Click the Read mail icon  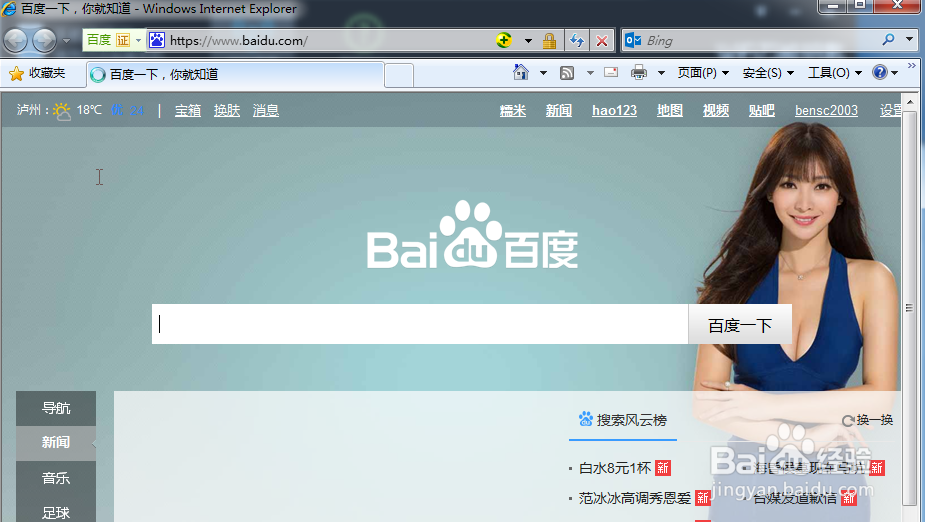[x=611, y=73]
